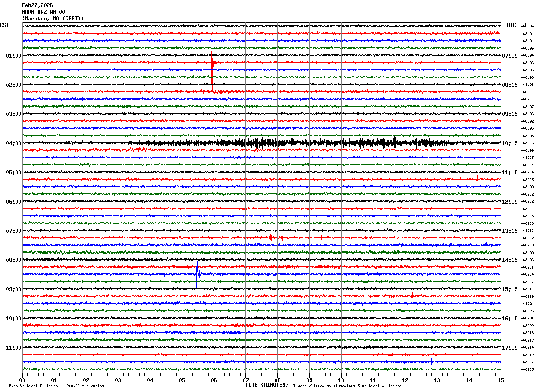The image size is (536, 392).
Task: Click the 10:15 UTC time label
Action: tap(510, 143)
